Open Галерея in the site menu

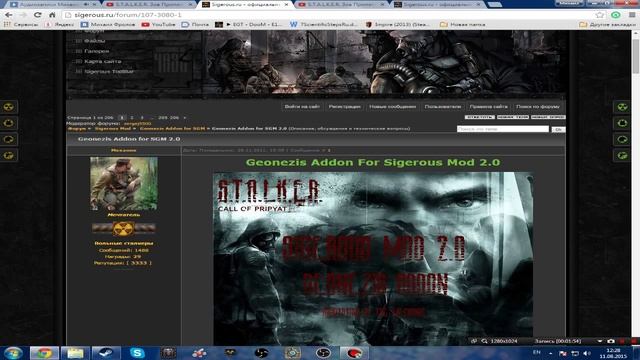tap(97, 51)
